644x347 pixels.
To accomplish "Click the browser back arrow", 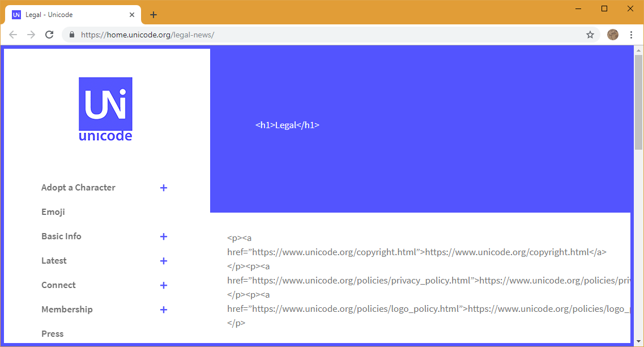I will pos(13,35).
